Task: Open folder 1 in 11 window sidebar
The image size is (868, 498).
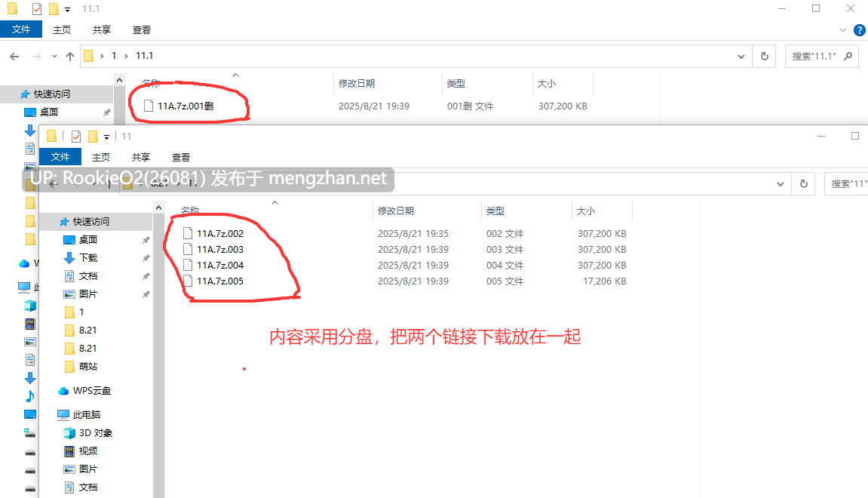Action: point(81,312)
